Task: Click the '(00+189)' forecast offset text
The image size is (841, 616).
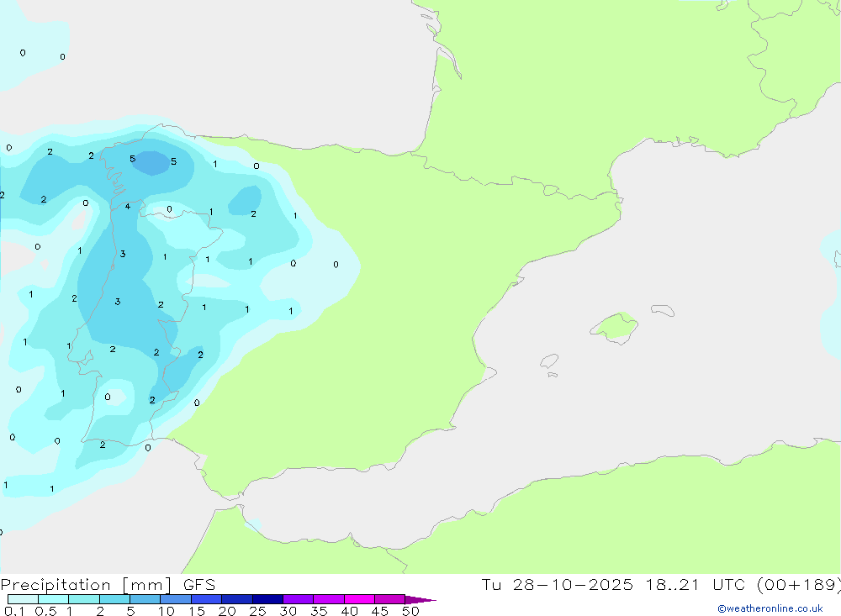Action: tap(799, 585)
